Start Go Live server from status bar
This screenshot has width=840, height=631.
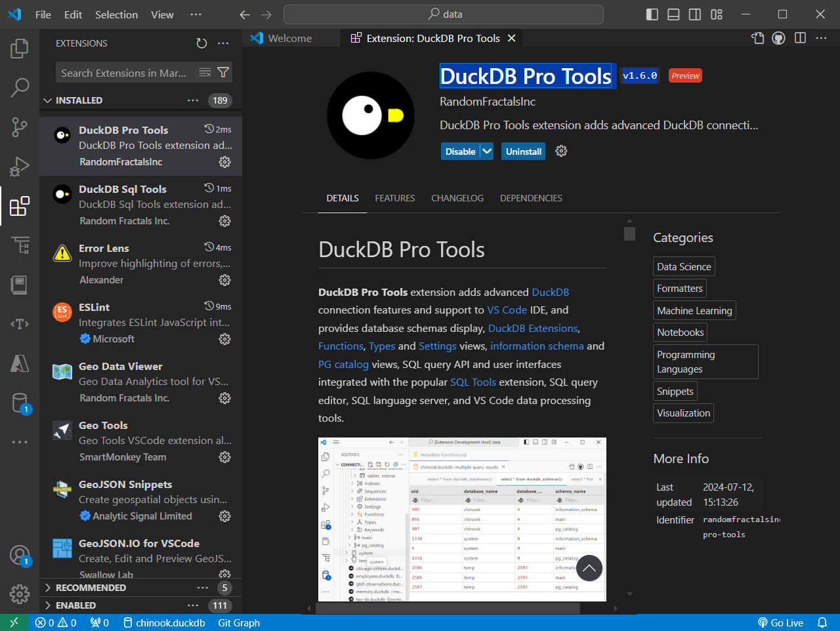[x=780, y=622]
